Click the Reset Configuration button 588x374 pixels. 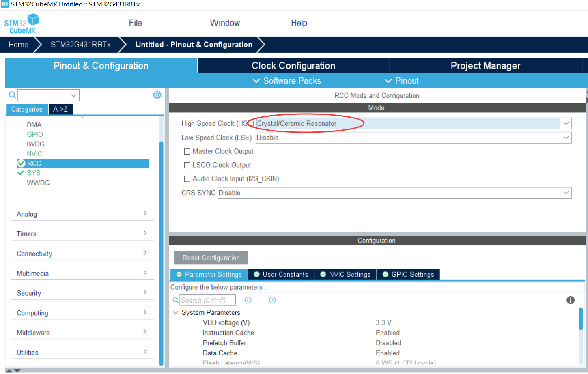tap(211, 258)
